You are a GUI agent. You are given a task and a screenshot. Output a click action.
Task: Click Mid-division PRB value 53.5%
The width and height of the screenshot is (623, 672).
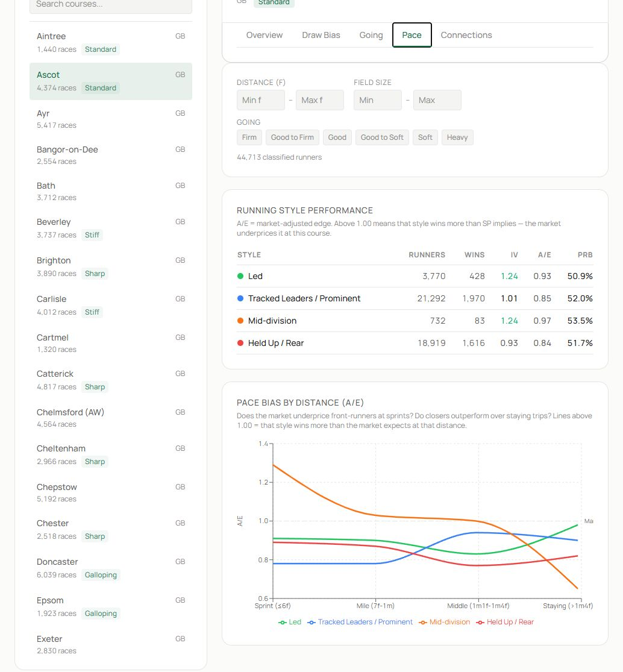[580, 321]
